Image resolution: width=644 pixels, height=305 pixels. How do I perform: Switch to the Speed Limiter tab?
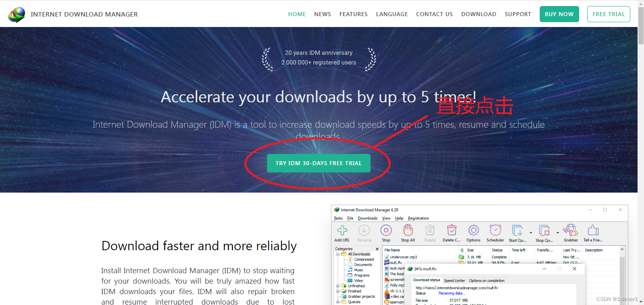pyautogui.click(x=454, y=280)
